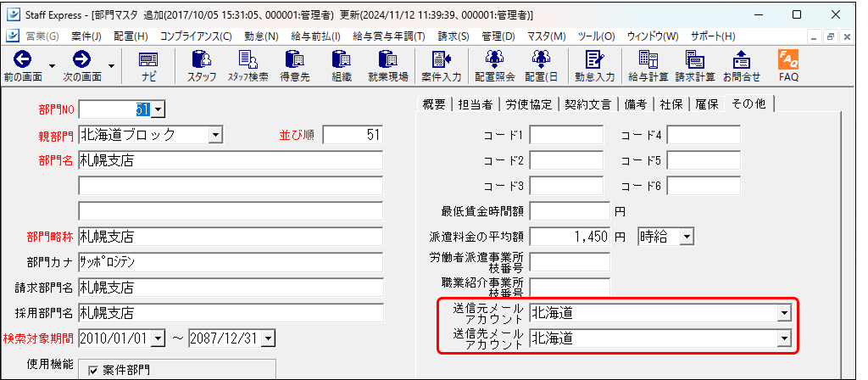The height and width of the screenshot is (380, 868).
Task: Open the 送信先メールアカウント dropdown
Action: 784,338
